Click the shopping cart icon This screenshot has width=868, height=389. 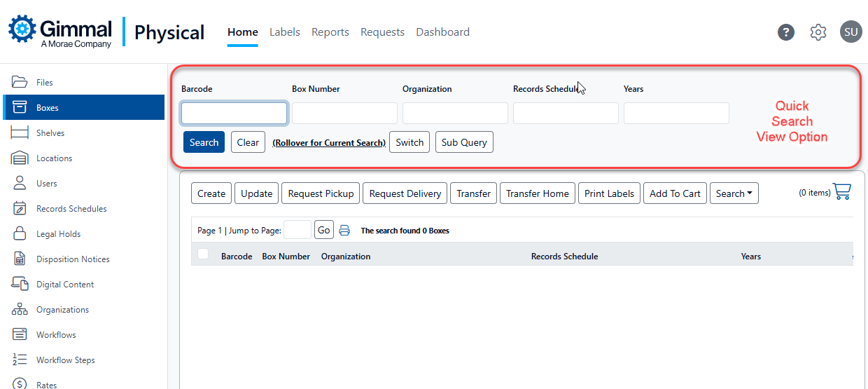click(842, 192)
